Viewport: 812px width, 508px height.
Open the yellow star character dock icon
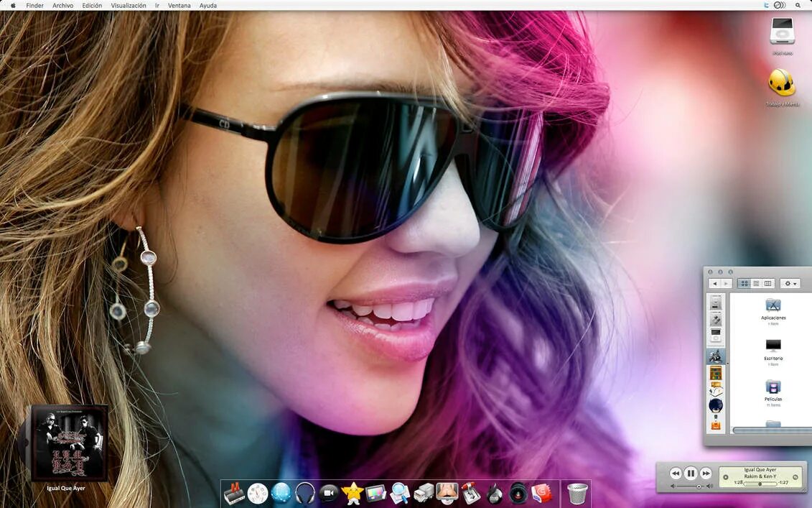[x=353, y=493]
